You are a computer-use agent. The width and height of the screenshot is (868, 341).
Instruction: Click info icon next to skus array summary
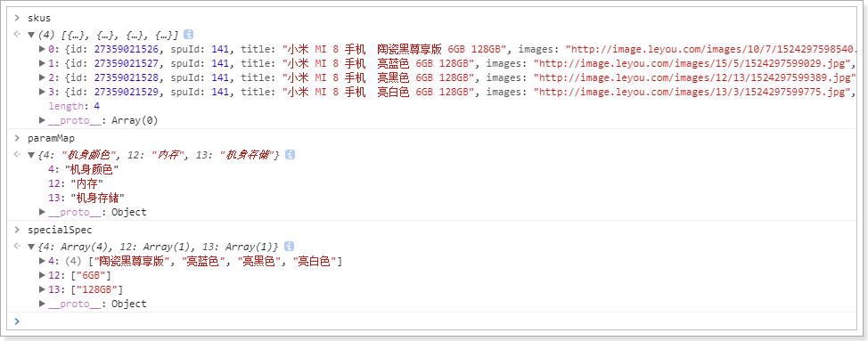[188, 34]
